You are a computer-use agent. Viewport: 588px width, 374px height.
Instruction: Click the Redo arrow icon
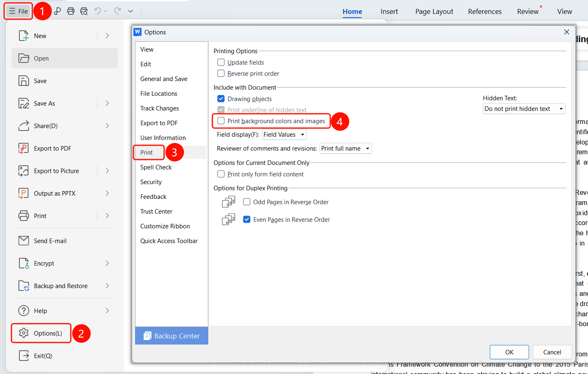(117, 11)
